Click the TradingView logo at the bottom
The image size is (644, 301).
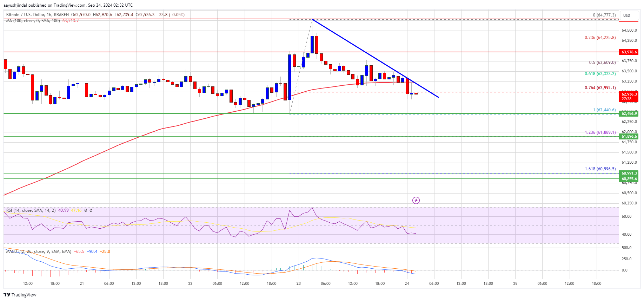click(x=20, y=295)
